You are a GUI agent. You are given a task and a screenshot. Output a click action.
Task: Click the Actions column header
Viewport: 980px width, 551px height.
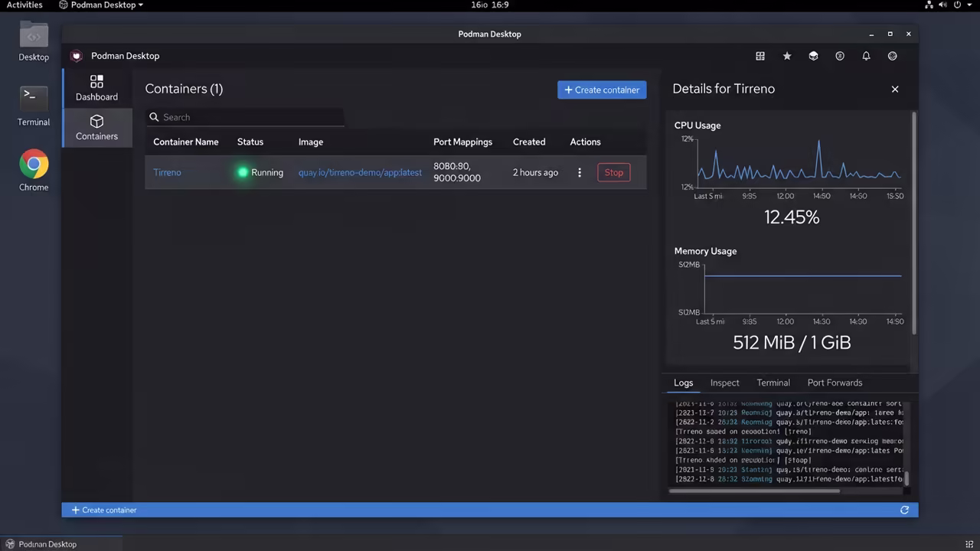point(585,142)
